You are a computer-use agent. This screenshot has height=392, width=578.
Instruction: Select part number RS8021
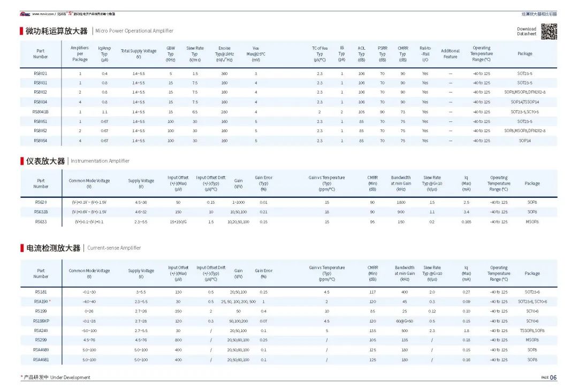41,74
